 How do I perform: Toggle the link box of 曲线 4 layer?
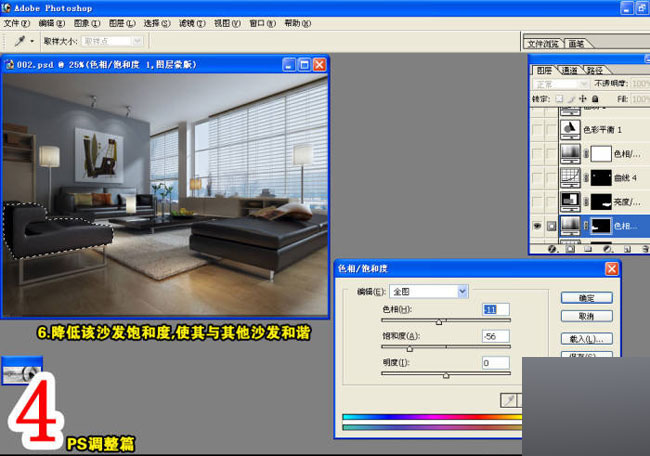point(551,178)
